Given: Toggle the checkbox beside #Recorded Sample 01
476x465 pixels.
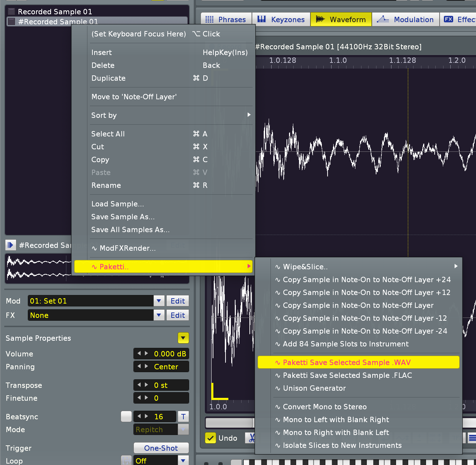Looking at the screenshot, I should (x=11, y=22).
